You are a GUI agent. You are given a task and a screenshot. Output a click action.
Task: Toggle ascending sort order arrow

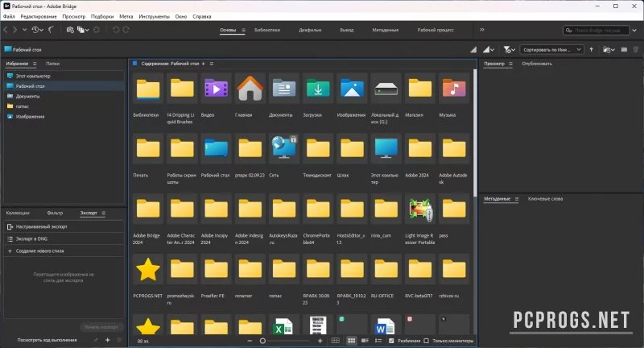coord(592,50)
